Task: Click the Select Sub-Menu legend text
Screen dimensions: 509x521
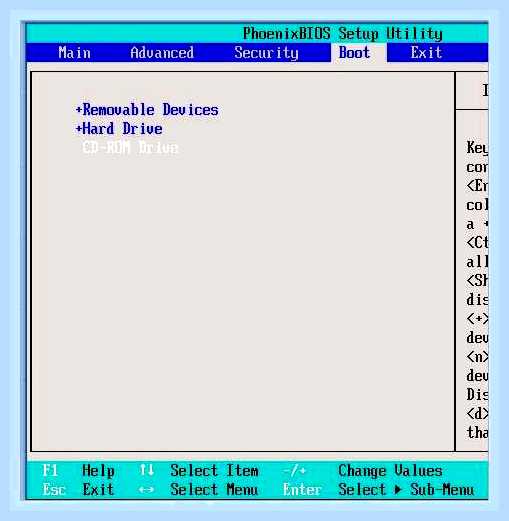Action: (x=406, y=490)
